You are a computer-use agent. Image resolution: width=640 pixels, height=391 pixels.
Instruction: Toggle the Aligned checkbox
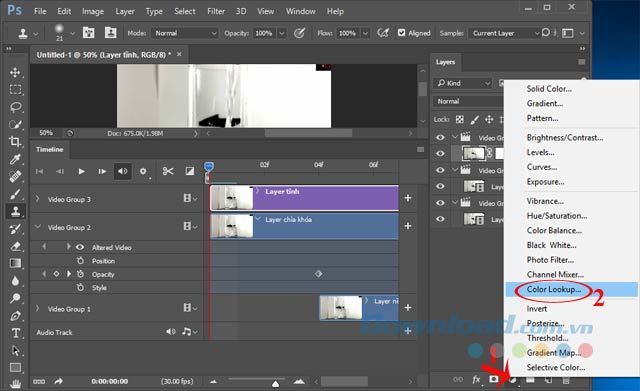(x=402, y=33)
